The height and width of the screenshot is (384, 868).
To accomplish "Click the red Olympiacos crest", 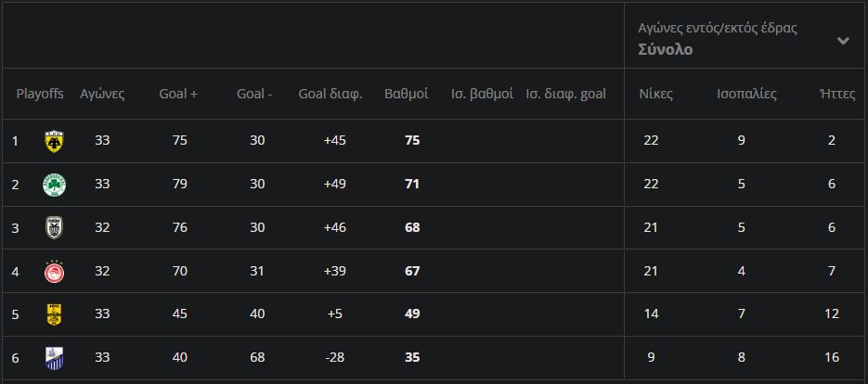I will click(x=54, y=272).
